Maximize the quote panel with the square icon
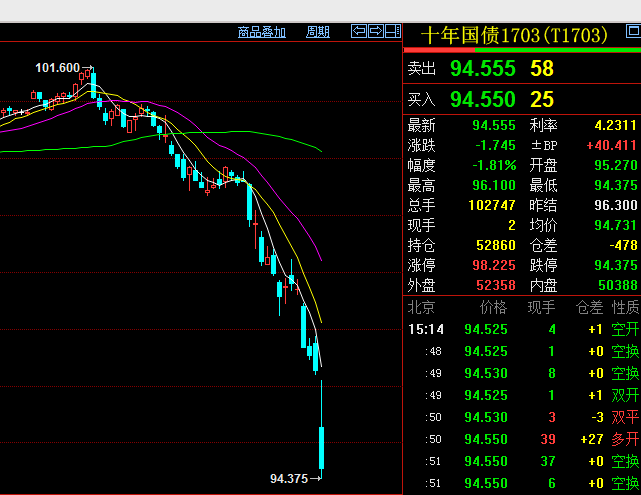 coord(633,31)
